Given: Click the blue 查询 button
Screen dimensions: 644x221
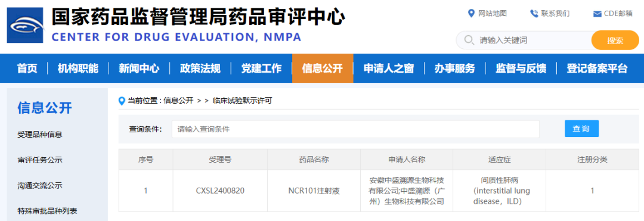Looking at the screenshot, I should (581, 129).
